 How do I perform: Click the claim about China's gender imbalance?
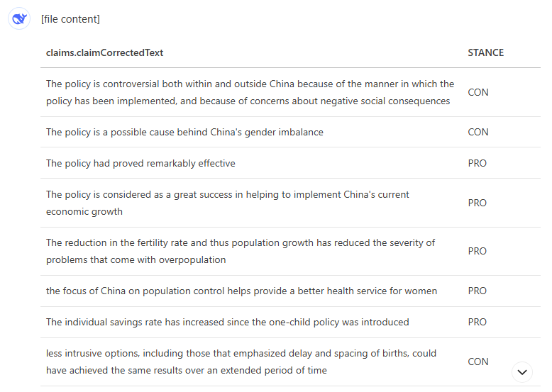(x=184, y=132)
